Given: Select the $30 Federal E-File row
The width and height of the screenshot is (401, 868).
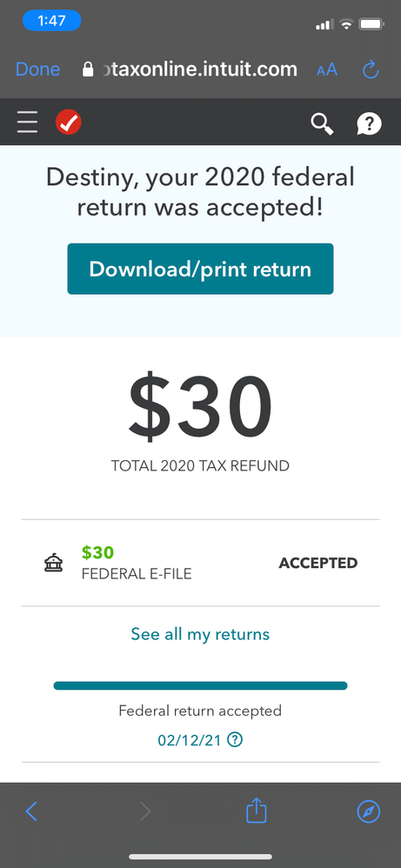Looking at the screenshot, I should 200,564.
